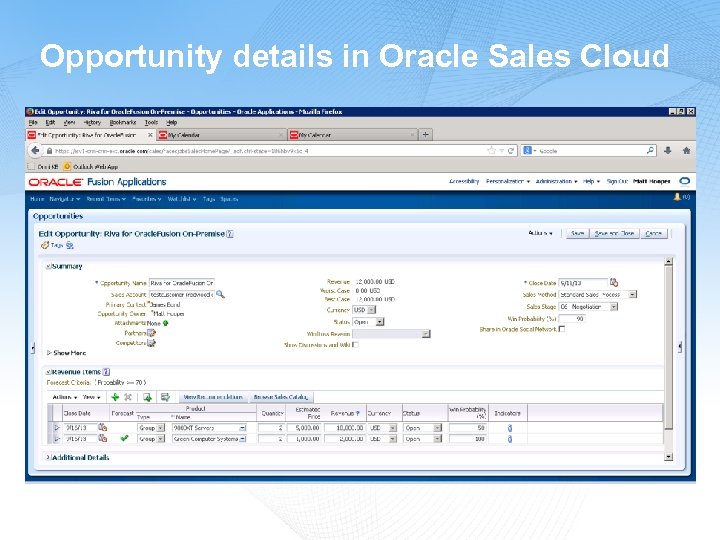This screenshot has width=720, height=540.
Task: Click the Save and Close button
Action: (x=614, y=233)
